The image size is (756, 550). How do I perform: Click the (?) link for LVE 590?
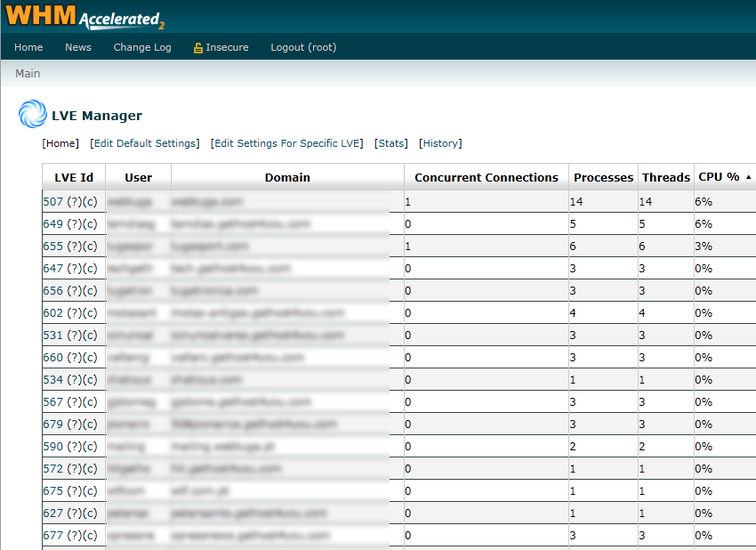point(74,446)
